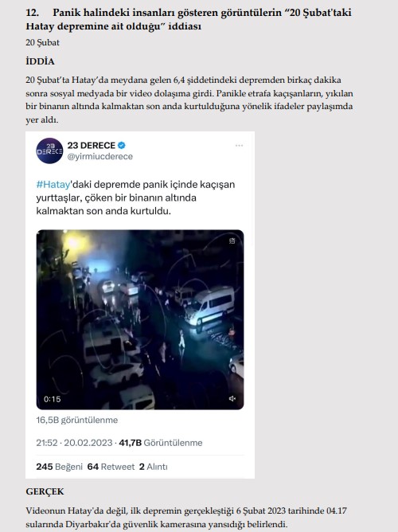Click 16,5B görüntülenme under the video
398x532 pixels.
(x=77, y=420)
